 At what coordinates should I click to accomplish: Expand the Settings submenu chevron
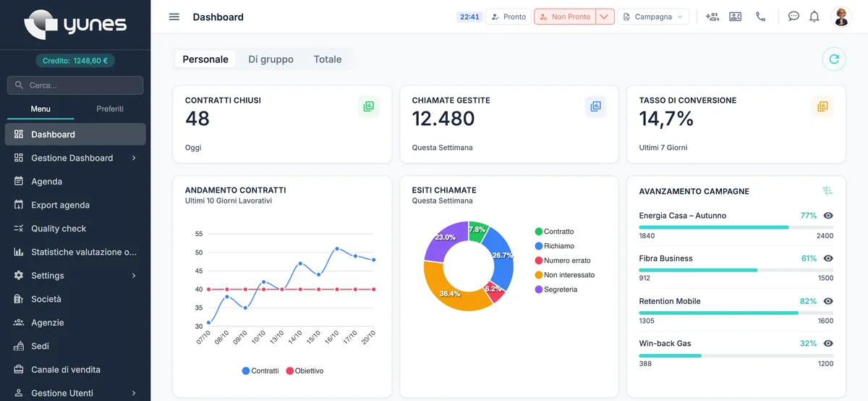pos(134,275)
